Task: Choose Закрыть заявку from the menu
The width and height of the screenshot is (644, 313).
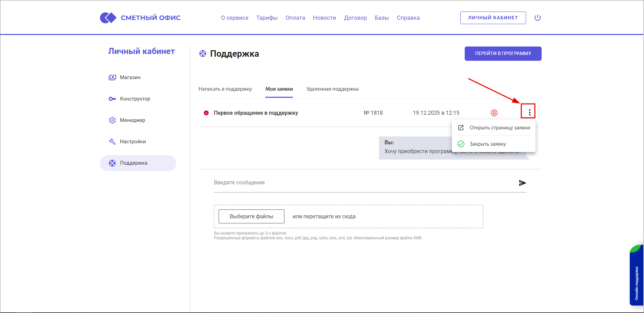Action: point(487,144)
